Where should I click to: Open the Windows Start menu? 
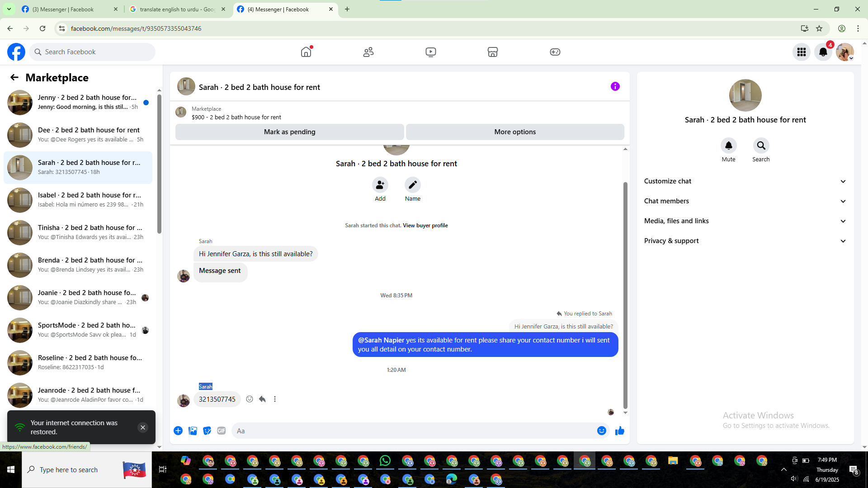pyautogui.click(x=11, y=469)
